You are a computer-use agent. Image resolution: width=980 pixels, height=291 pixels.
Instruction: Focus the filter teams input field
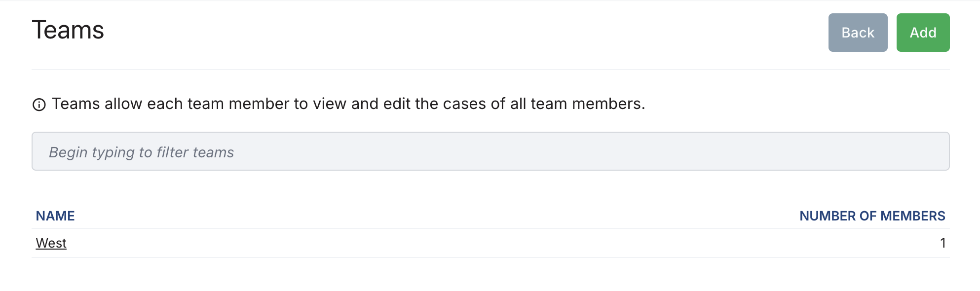(490, 151)
